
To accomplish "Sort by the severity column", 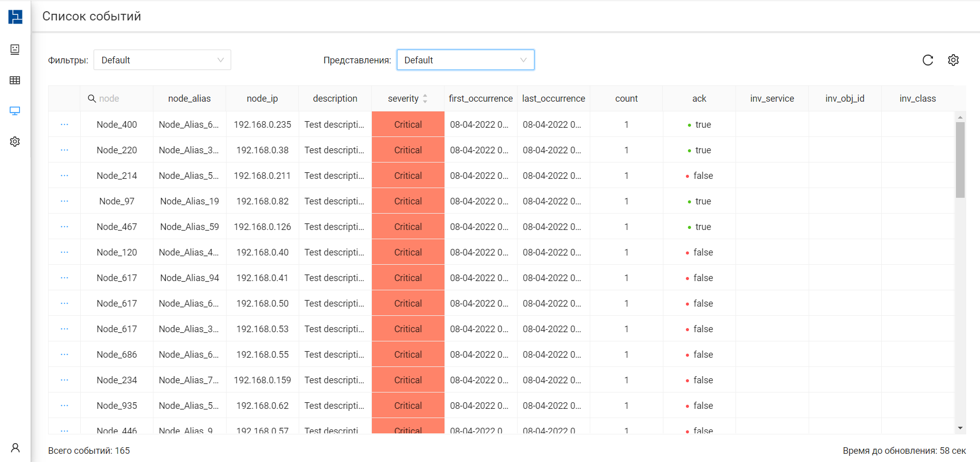I will click(x=408, y=99).
